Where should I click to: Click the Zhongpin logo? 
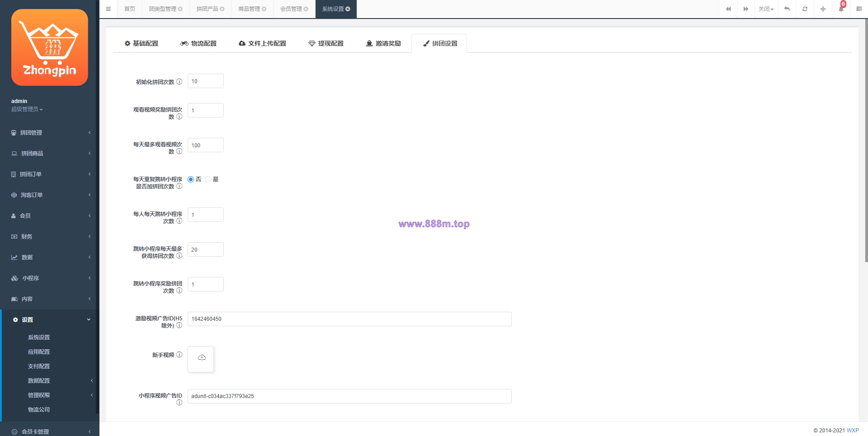point(50,47)
